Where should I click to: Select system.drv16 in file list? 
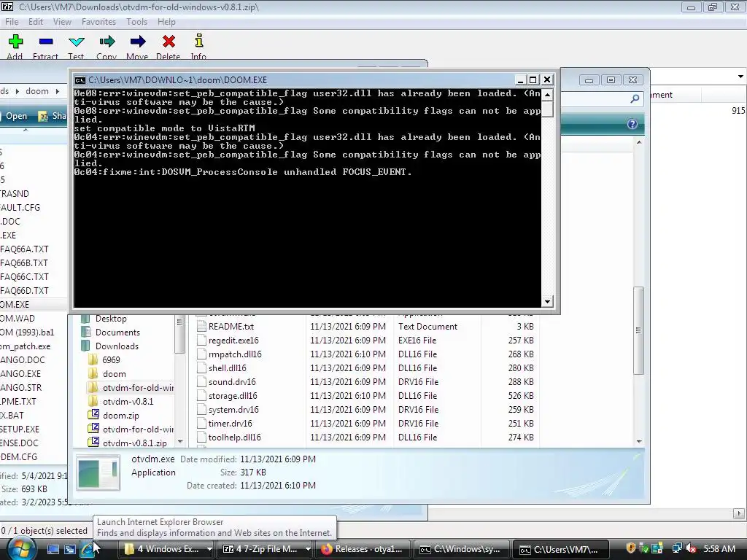click(233, 410)
